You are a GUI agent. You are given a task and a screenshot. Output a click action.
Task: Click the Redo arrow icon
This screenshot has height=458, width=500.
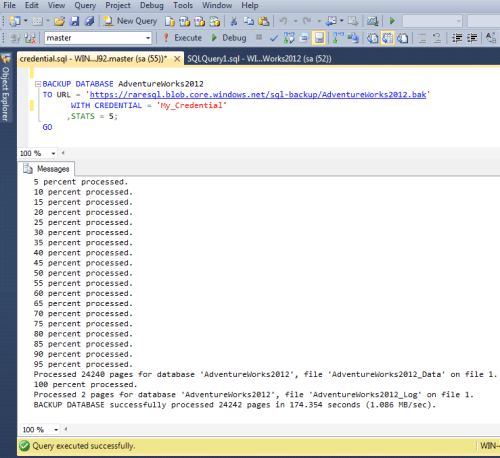click(307, 21)
